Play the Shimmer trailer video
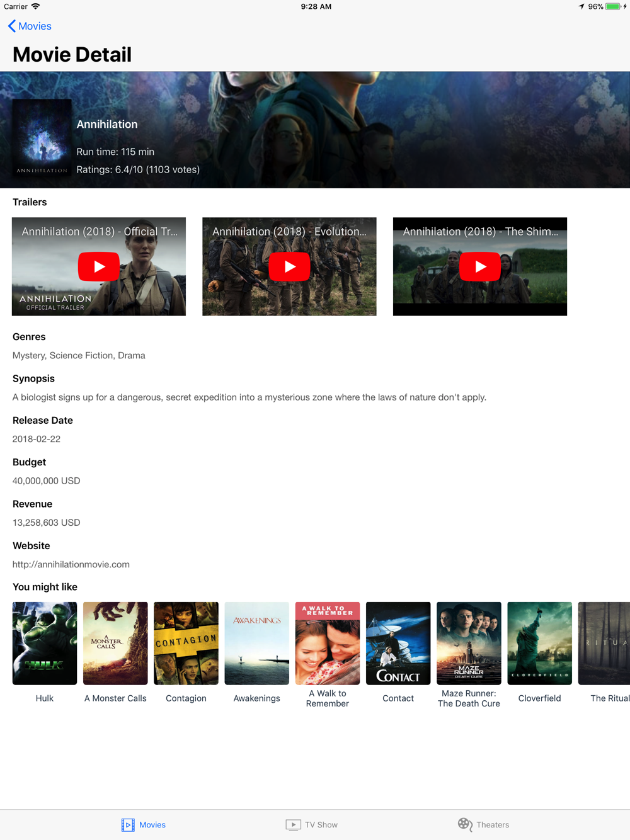 pos(480,266)
